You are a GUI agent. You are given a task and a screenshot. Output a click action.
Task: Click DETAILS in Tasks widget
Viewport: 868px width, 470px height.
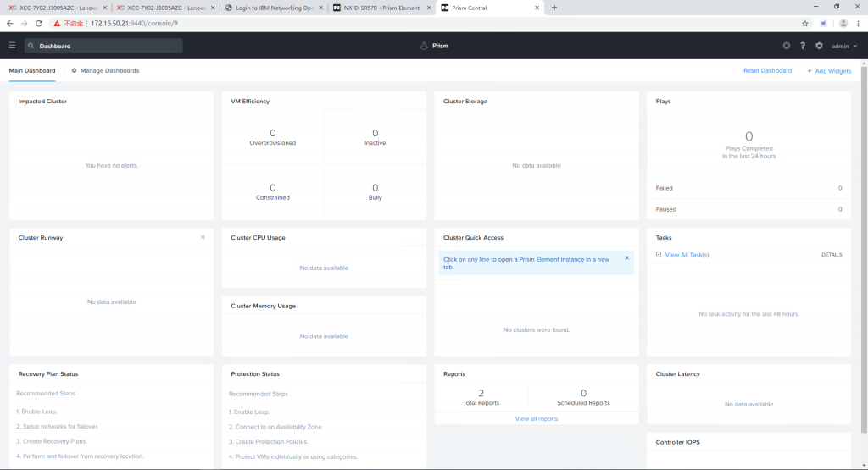tap(832, 255)
